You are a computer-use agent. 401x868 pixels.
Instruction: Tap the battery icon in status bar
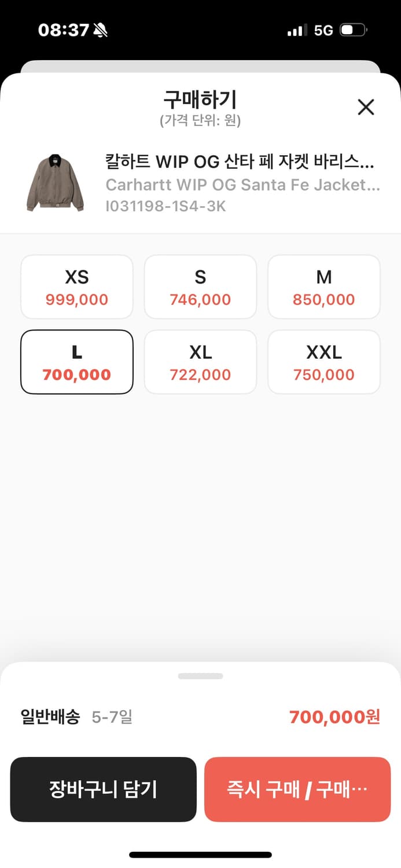pos(353,30)
